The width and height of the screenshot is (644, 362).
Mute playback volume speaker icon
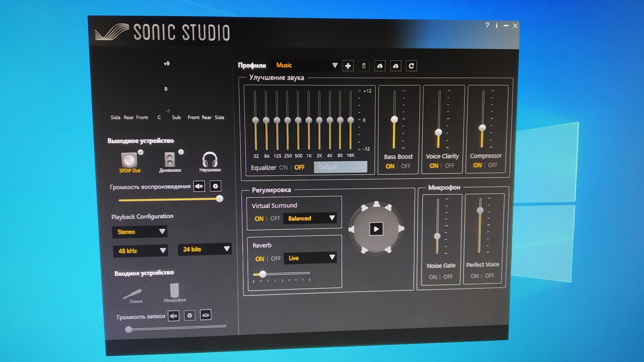tap(199, 186)
